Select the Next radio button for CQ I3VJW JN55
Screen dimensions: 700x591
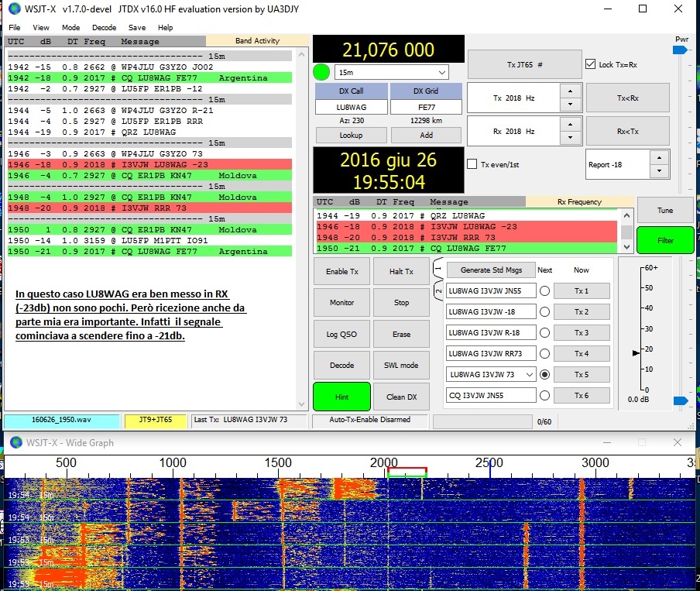544,395
